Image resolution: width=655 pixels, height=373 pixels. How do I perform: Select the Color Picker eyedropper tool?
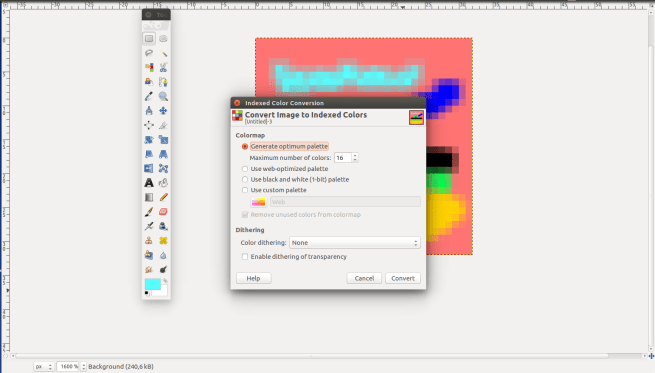click(x=149, y=96)
